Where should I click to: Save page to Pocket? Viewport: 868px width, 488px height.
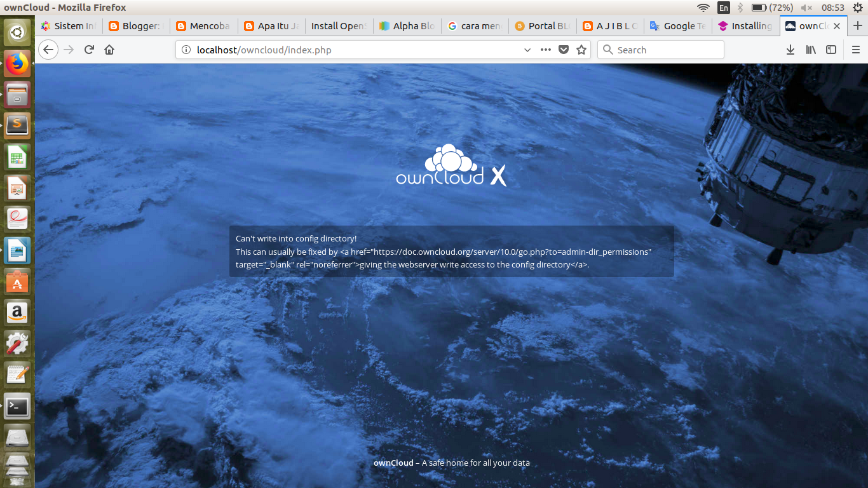[564, 50]
